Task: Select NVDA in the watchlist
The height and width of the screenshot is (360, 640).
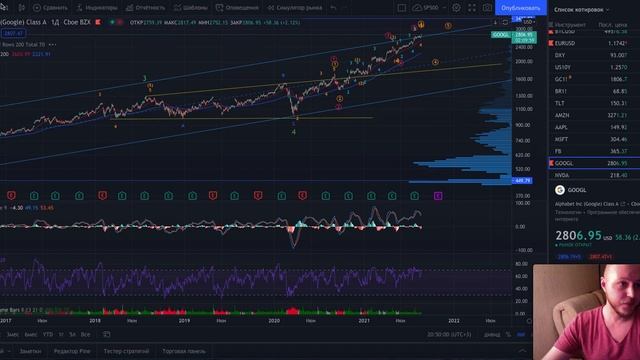Action: [594, 175]
